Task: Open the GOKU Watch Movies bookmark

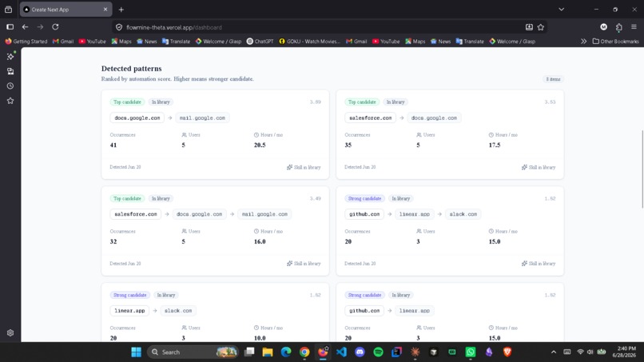Action: click(x=310, y=42)
